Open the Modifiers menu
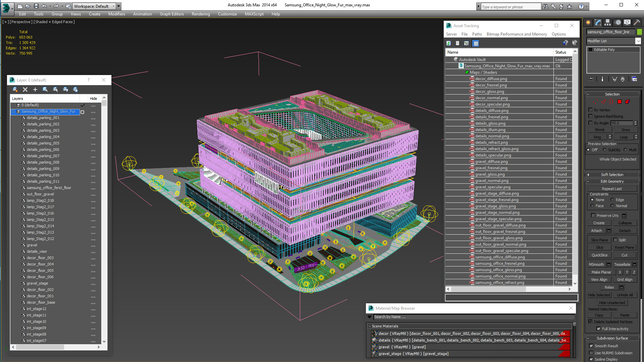 (116, 14)
